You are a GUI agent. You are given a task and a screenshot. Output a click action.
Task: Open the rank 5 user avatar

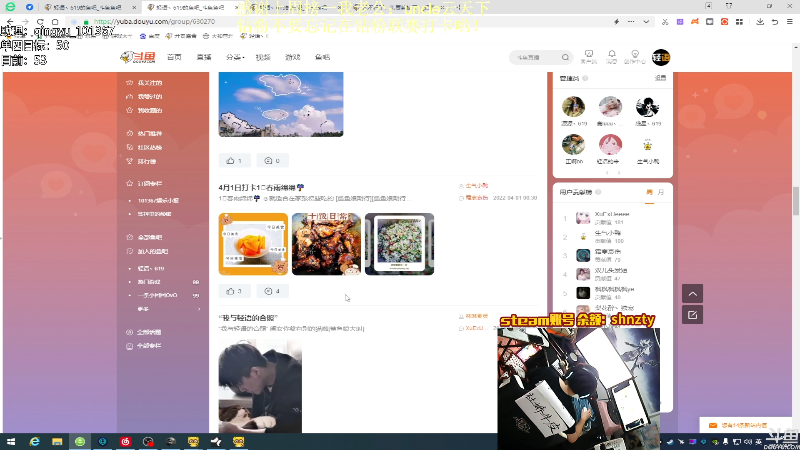coord(583,293)
